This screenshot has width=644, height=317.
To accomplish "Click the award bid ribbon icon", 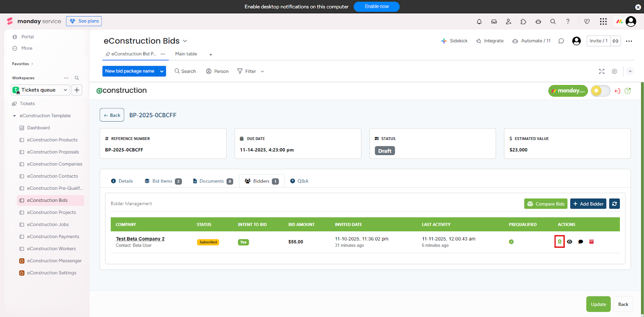I will point(559,242).
